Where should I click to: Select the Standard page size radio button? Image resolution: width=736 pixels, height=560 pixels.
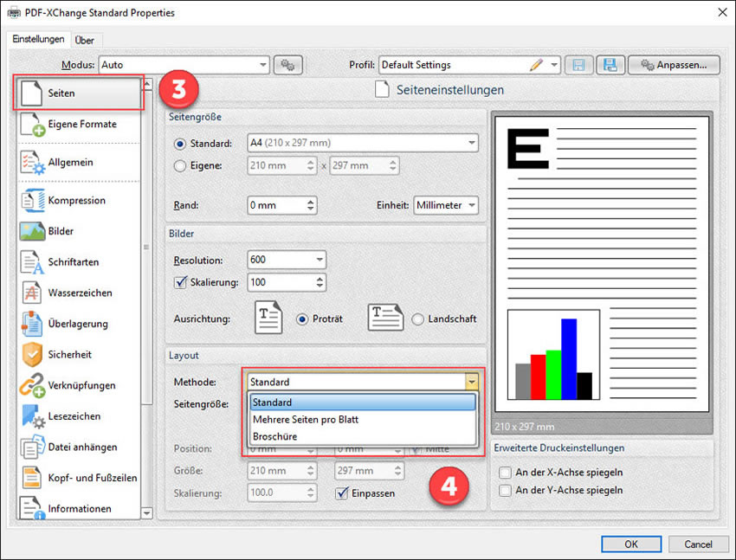click(x=180, y=144)
